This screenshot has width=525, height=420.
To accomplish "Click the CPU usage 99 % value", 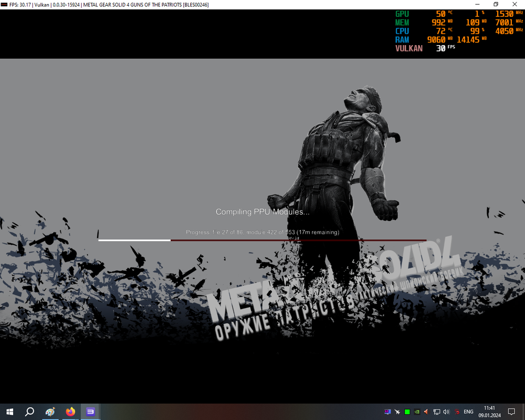I will tap(477, 31).
